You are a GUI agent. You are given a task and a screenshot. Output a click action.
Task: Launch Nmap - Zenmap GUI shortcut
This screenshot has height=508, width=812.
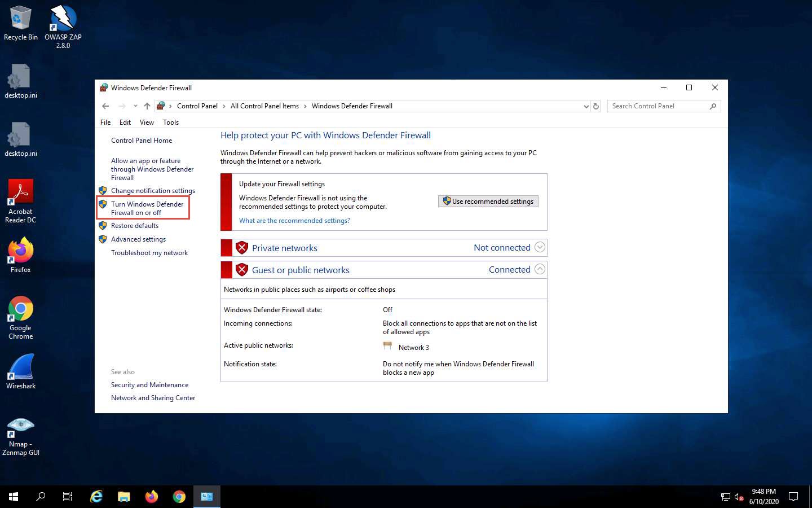coord(20,436)
